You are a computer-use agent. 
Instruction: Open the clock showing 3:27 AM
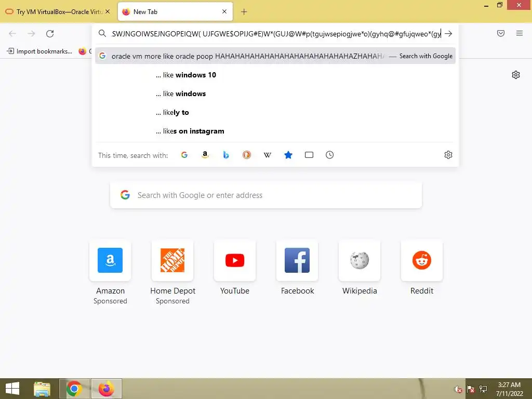click(509, 389)
